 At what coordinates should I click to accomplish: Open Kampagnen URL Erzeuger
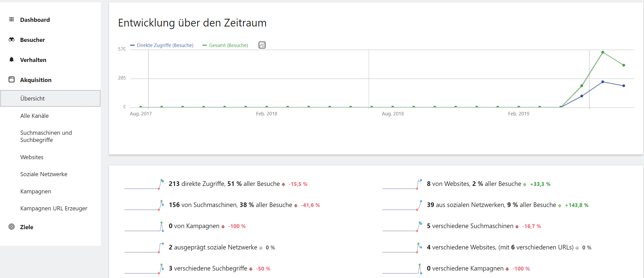[54, 208]
